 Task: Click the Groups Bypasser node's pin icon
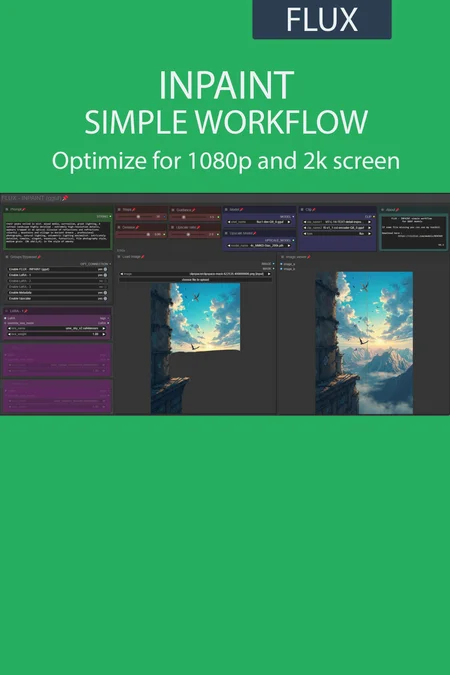[x=39, y=257]
